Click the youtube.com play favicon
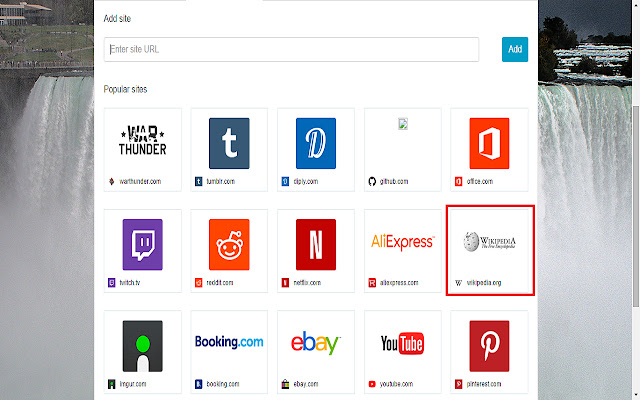Screen dimensions: 640x400 pyautogui.click(x=372, y=384)
